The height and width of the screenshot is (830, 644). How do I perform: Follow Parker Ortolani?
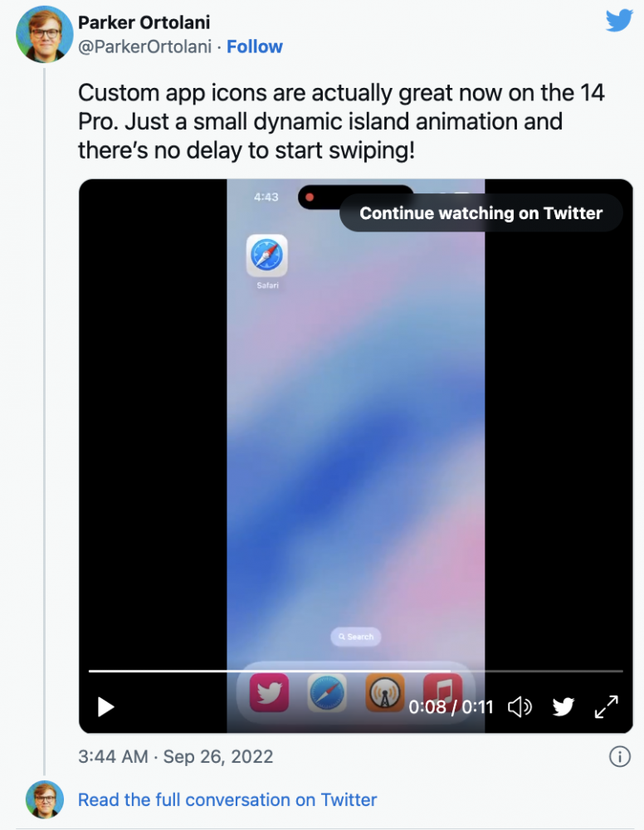[255, 46]
